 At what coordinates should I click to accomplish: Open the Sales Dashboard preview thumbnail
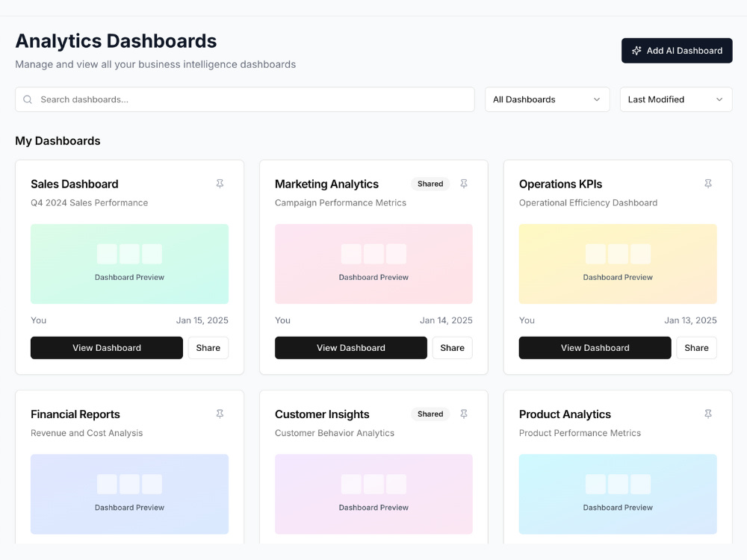129,264
